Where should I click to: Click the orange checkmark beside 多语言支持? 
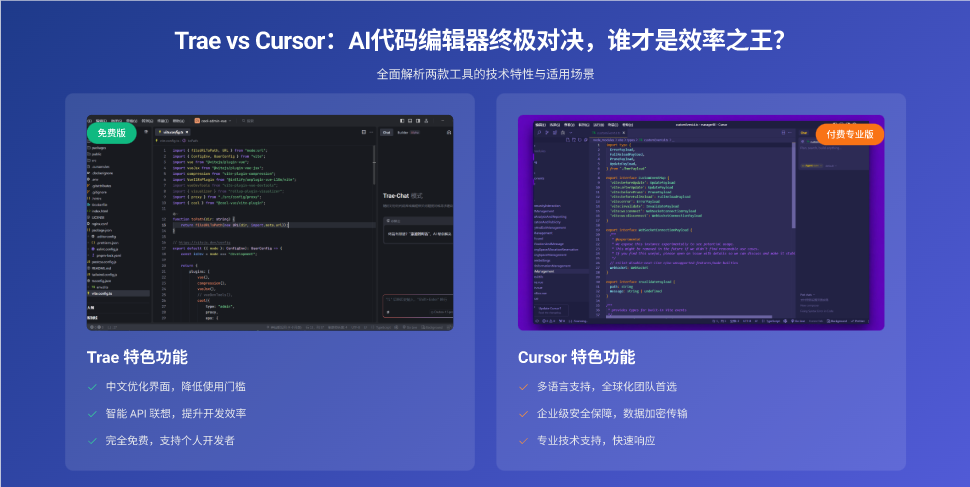(523, 387)
